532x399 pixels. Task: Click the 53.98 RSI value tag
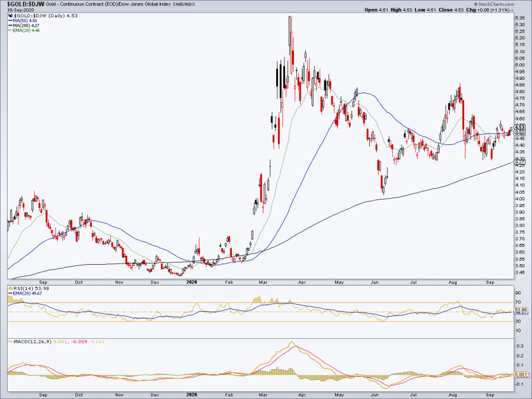coord(521,310)
